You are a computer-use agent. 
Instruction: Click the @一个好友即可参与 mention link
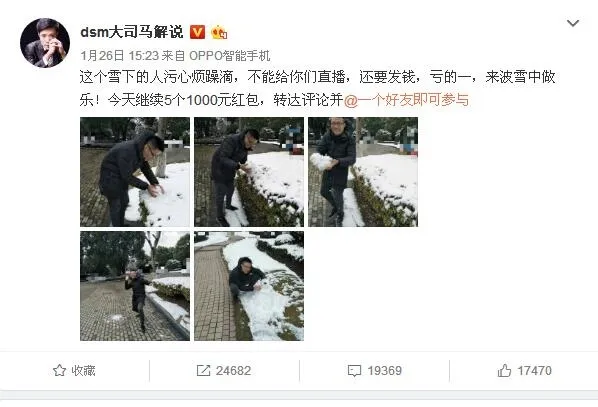(406, 100)
